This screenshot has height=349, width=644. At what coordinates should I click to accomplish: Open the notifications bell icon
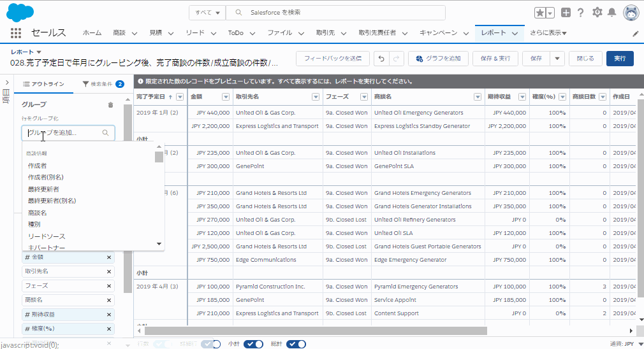coord(611,12)
